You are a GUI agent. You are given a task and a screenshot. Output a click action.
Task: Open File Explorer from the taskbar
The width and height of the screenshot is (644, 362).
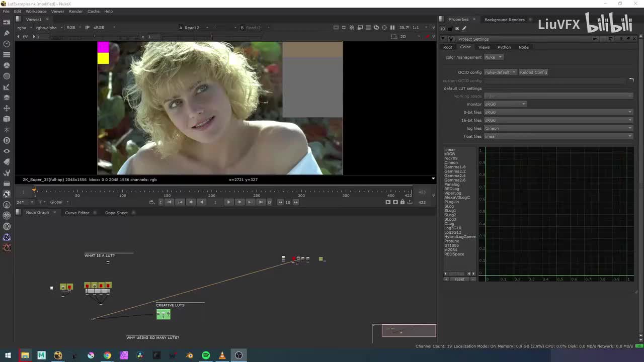pyautogui.click(x=25, y=355)
